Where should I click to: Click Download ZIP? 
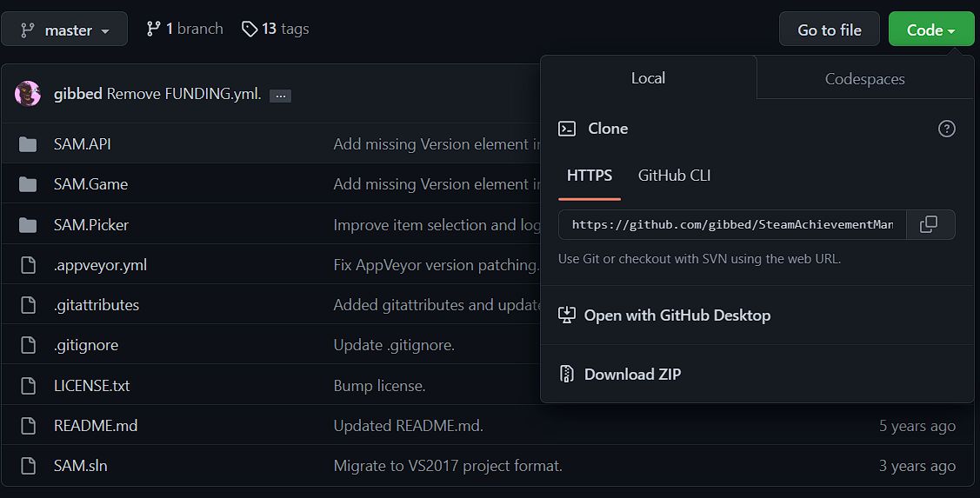click(632, 375)
